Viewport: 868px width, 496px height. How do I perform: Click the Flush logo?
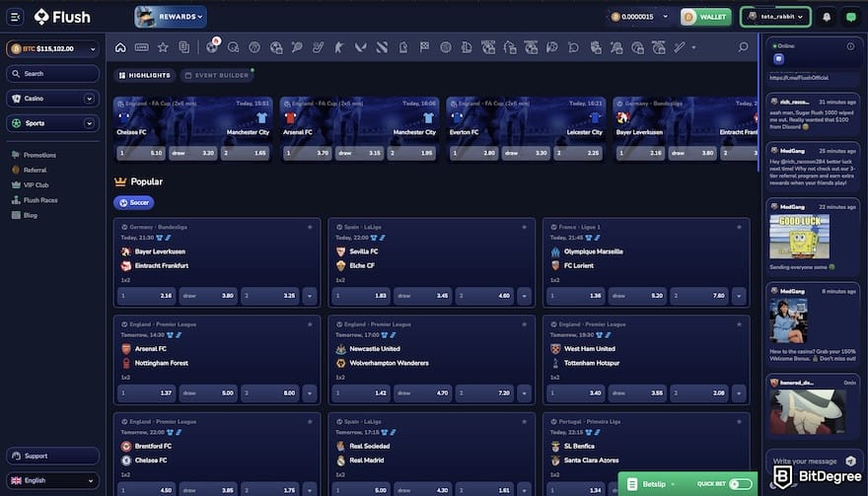(62, 17)
